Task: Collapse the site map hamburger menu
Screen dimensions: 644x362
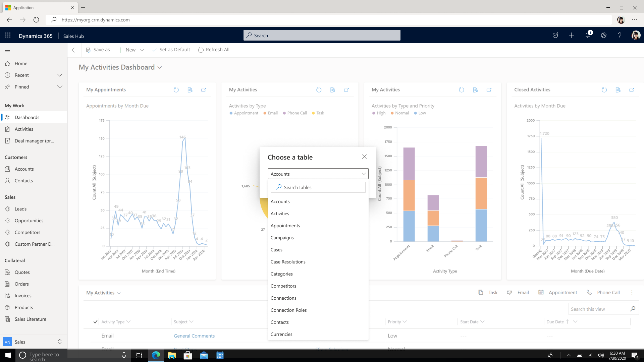Action: pos(7,50)
